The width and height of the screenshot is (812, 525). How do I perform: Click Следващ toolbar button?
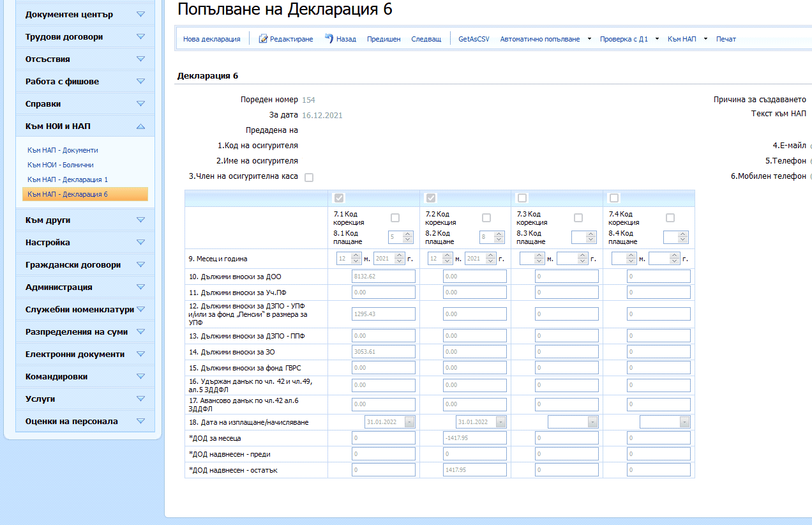coord(426,39)
